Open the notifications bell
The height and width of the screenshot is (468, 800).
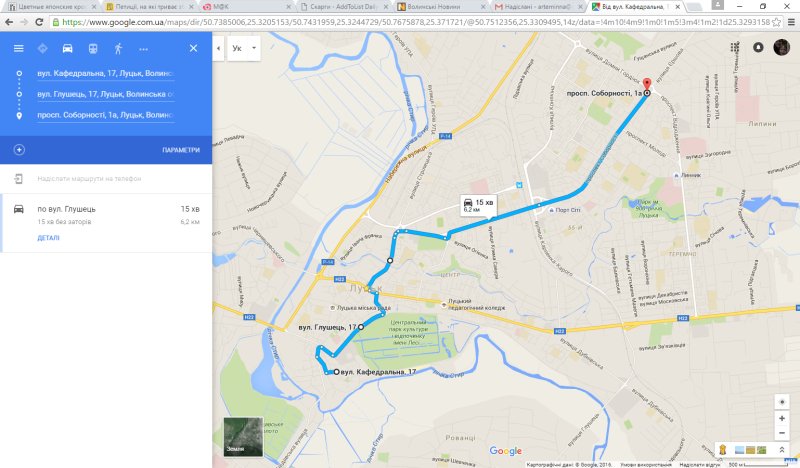(758, 47)
